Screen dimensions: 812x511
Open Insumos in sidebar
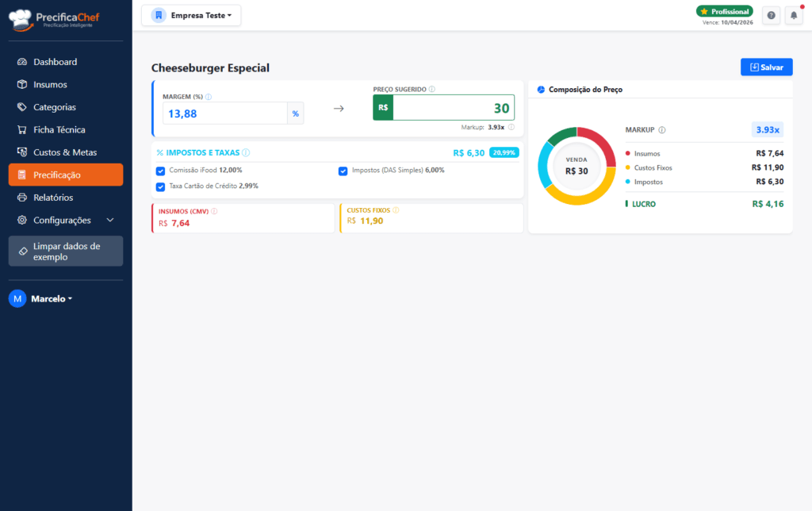tap(66, 84)
